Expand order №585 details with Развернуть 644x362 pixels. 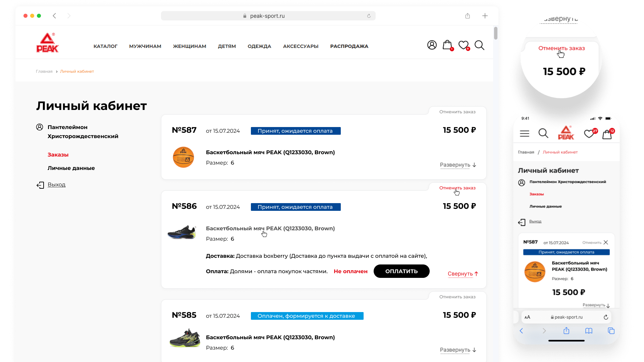point(458,350)
